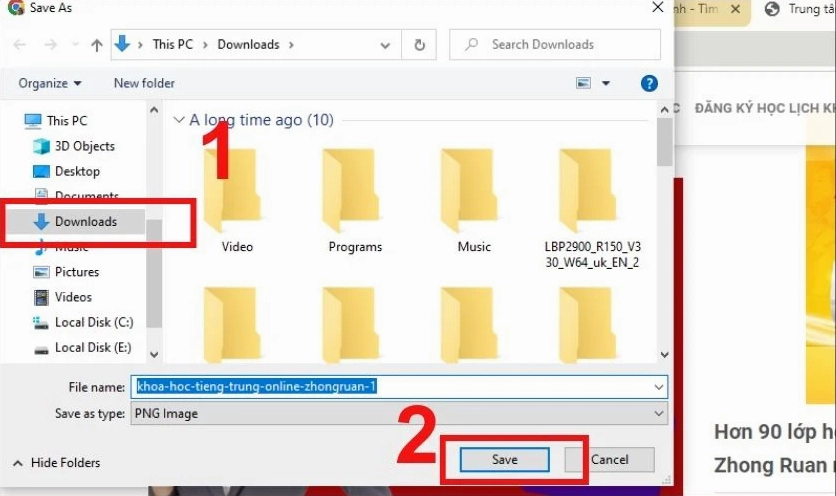Open the view options dropdown arrow
The height and width of the screenshot is (496, 836).
(606, 83)
